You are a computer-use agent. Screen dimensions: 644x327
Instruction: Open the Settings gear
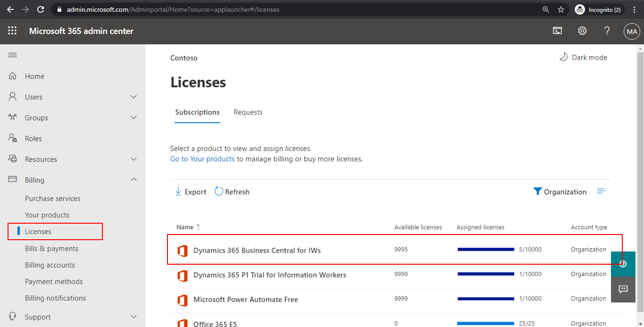[582, 31]
